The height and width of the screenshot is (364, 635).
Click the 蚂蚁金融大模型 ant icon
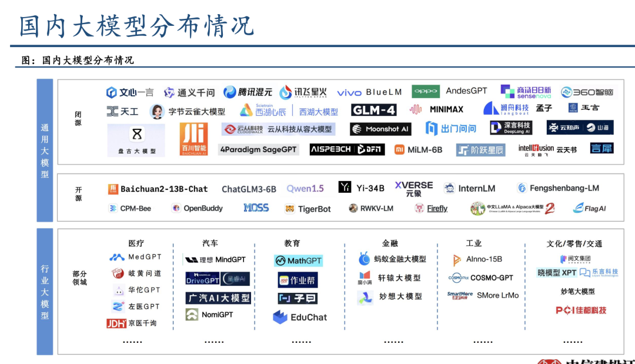click(x=364, y=258)
